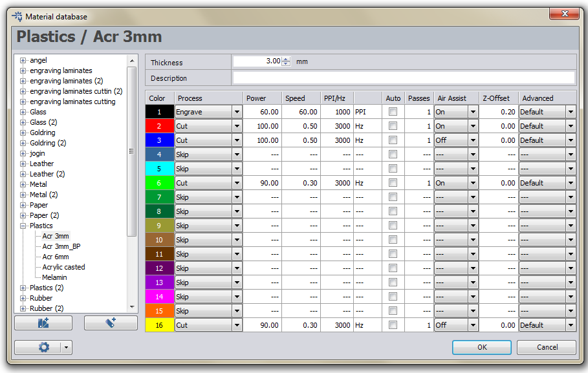Select yellow color 16 swatch
Viewport: 588px width, 373px height.
point(159,325)
